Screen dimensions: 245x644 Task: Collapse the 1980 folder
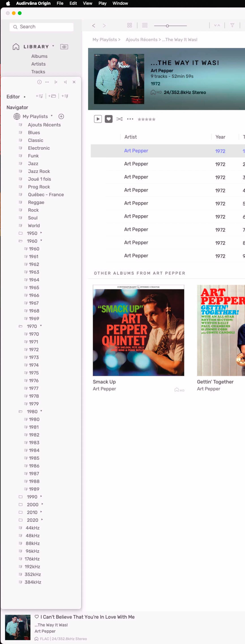click(41, 411)
